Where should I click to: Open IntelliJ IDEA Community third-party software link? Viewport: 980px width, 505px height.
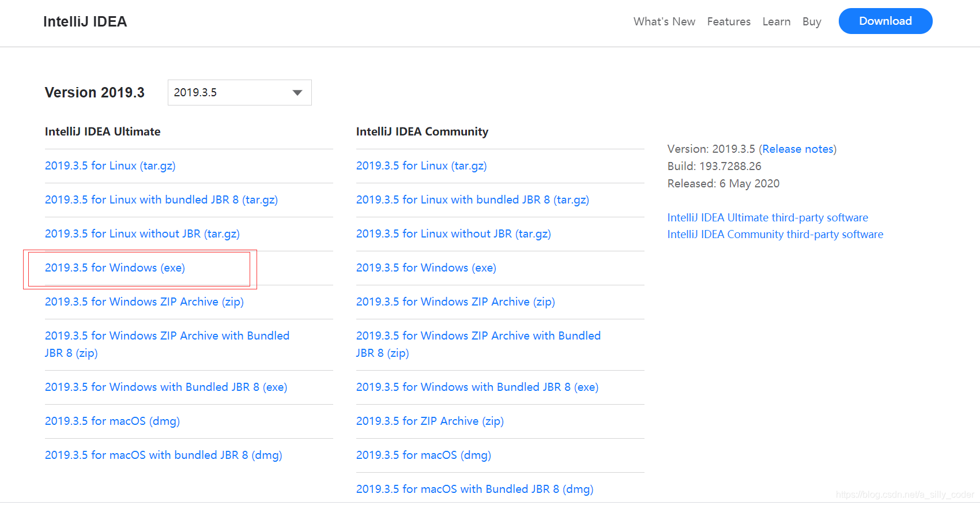pos(775,234)
